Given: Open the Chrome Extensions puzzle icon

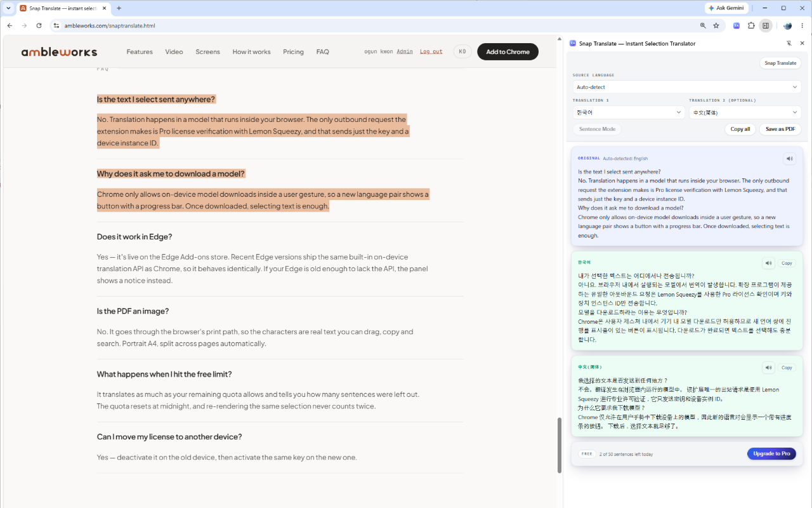Looking at the screenshot, I should [751, 25].
